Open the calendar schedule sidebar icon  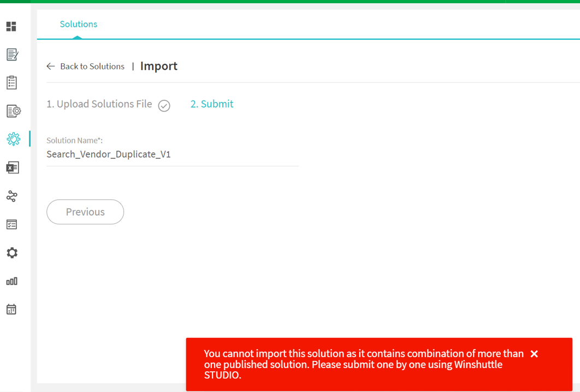coord(11,309)
